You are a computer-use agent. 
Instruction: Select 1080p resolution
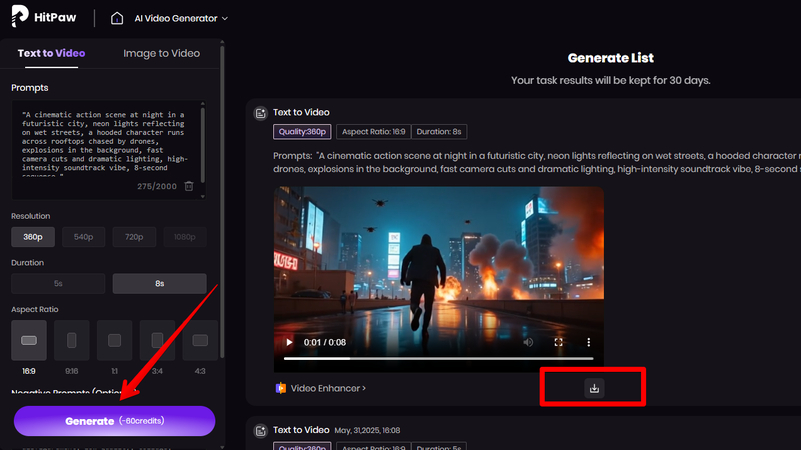point(185,237)
